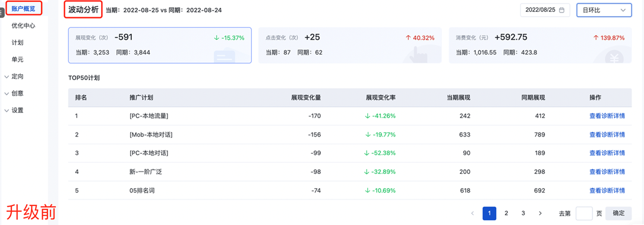Click the 当期展现 column header
Screen dimensions: 644x225
[x=459, y=97]
